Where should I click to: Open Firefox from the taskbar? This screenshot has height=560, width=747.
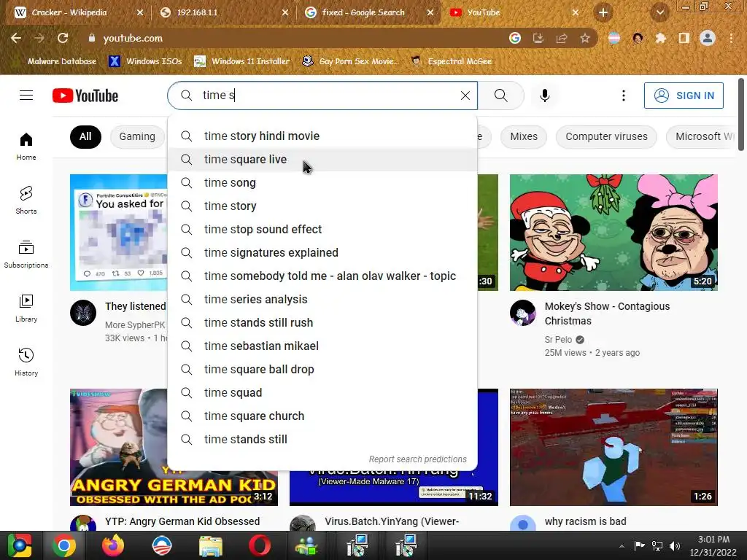click(113, 545)
